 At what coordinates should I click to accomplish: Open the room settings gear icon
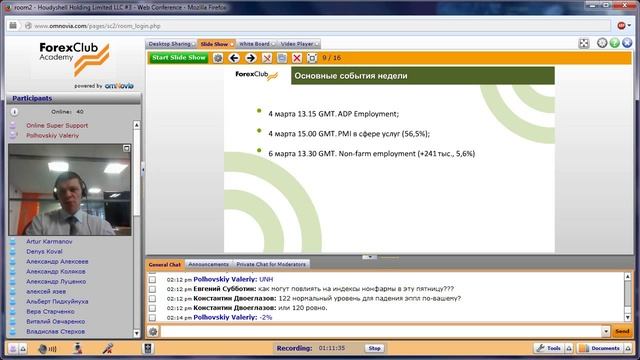602,43
